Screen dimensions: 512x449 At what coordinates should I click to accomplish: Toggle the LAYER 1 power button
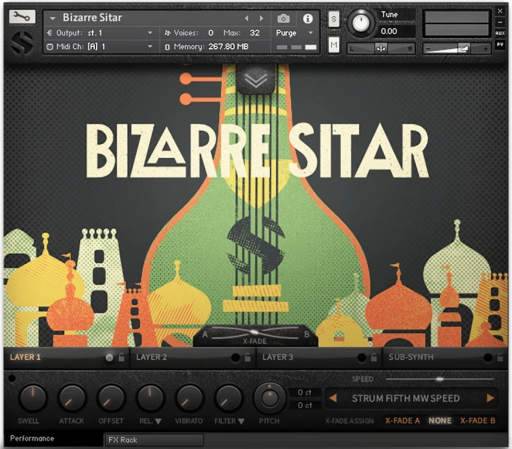(x=109, y=357)
